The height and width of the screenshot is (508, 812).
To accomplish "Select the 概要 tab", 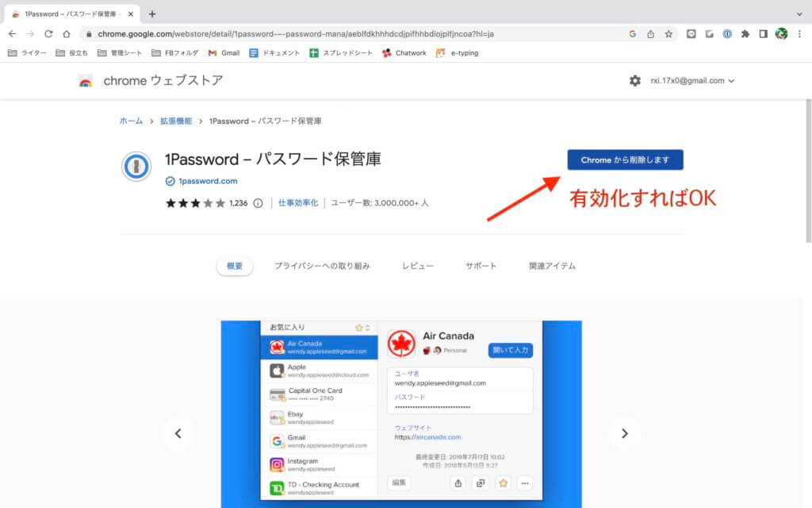I will point(235,266).
